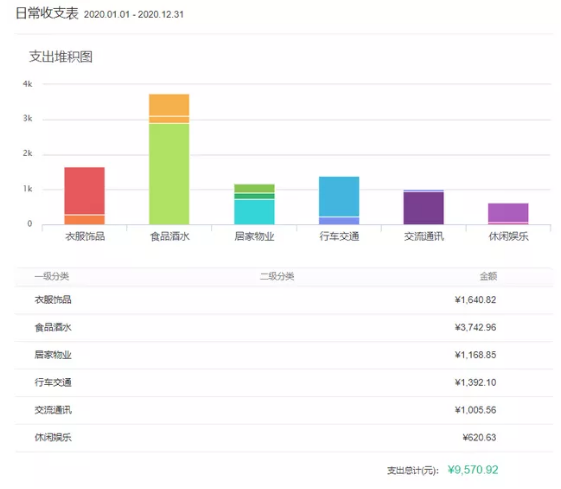561x489 pixels.
Task: Click the 金额 column header
Action: pos(488,276)
